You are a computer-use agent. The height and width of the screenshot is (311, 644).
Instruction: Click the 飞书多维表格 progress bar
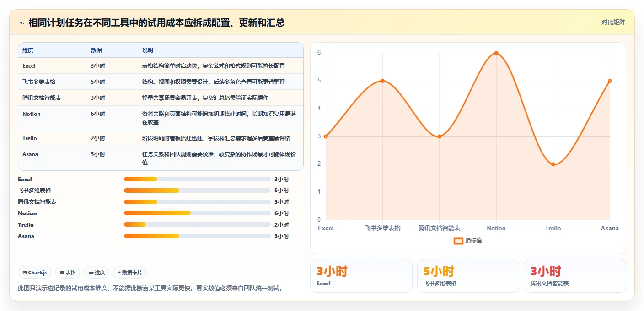[x=197, y=191]
